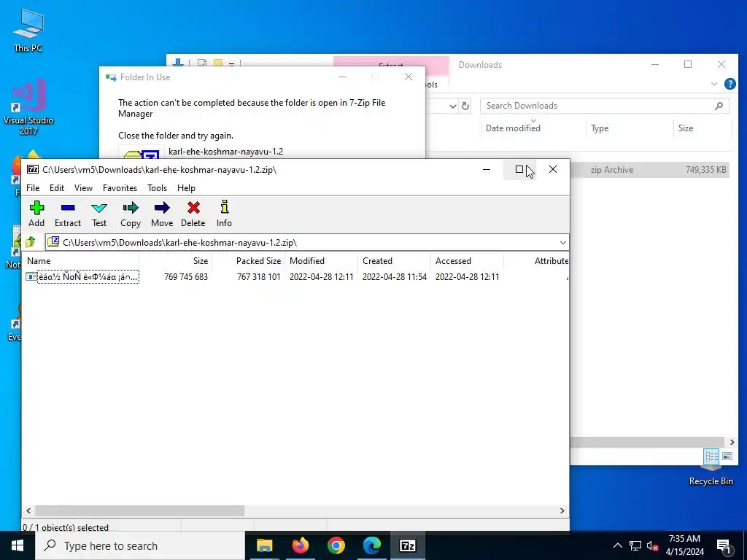
Task: Sort by the Packed Size column
Action: [248, 261]
